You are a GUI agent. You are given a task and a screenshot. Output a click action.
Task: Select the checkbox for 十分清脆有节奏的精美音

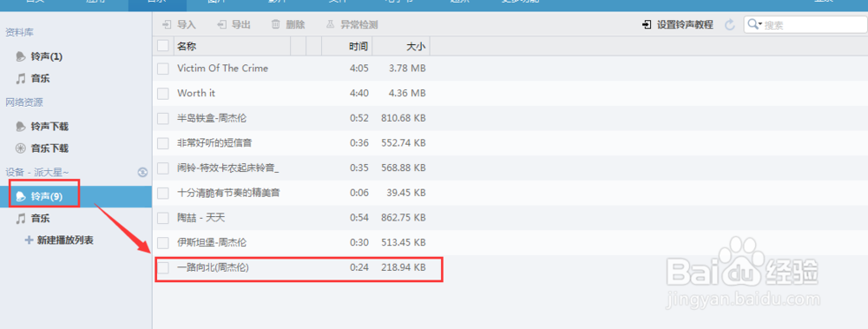pos(163,194)
